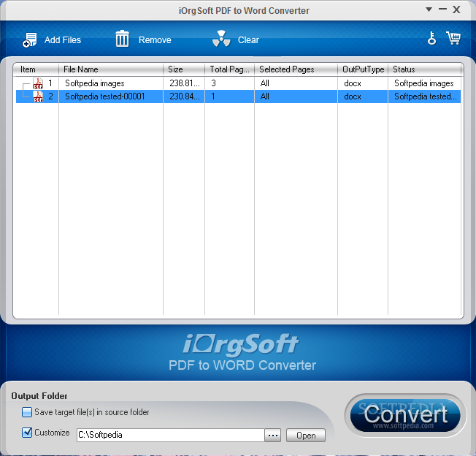
Task: Click total pages value 3
Action: point(213,83)
